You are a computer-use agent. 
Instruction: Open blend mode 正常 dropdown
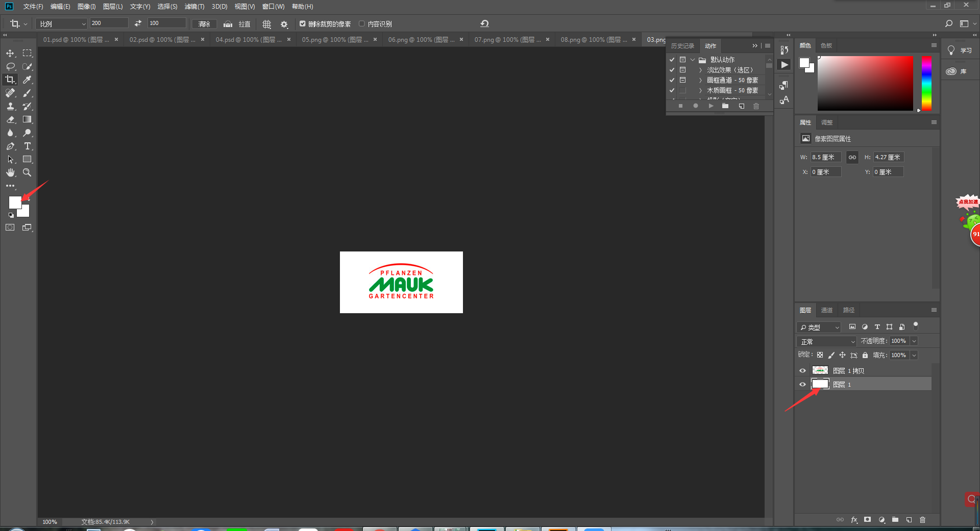[827, 341]
